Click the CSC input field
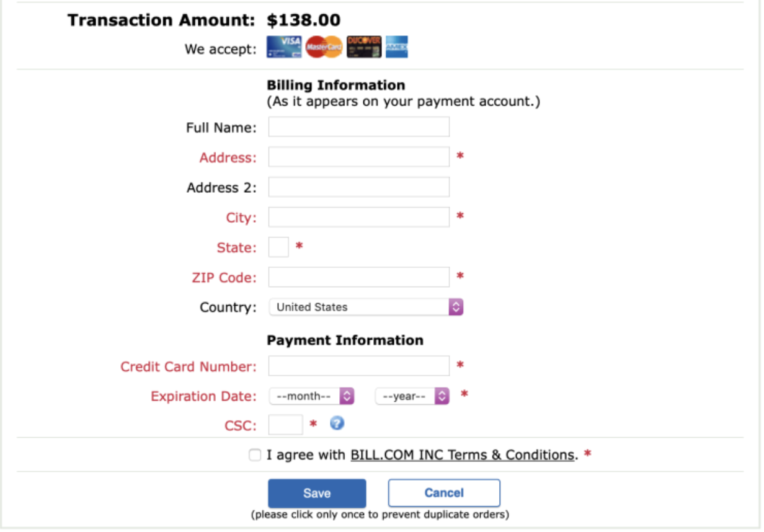 tap(287, 423)
